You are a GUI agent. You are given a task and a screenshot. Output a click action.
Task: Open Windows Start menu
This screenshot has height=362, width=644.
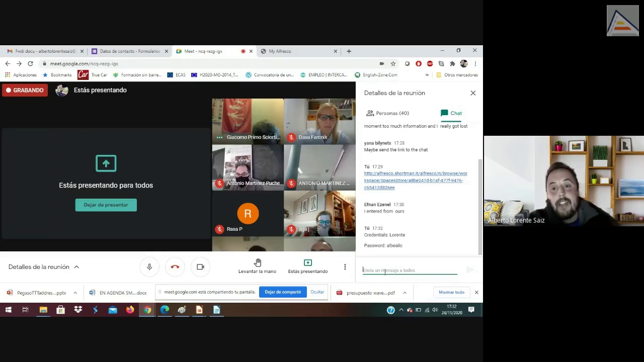[x=8, y=310]
